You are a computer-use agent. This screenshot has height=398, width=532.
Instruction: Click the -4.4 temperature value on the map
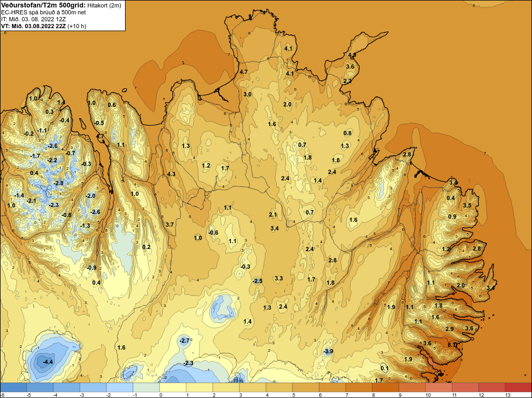click(48, 362)
